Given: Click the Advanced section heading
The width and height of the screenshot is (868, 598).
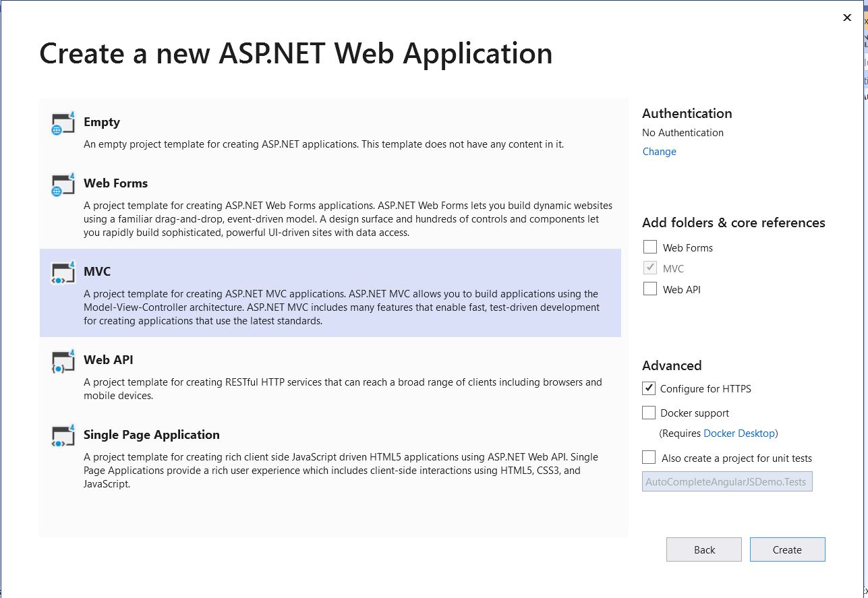Looking at the screenshot, I should pos(672,365).
